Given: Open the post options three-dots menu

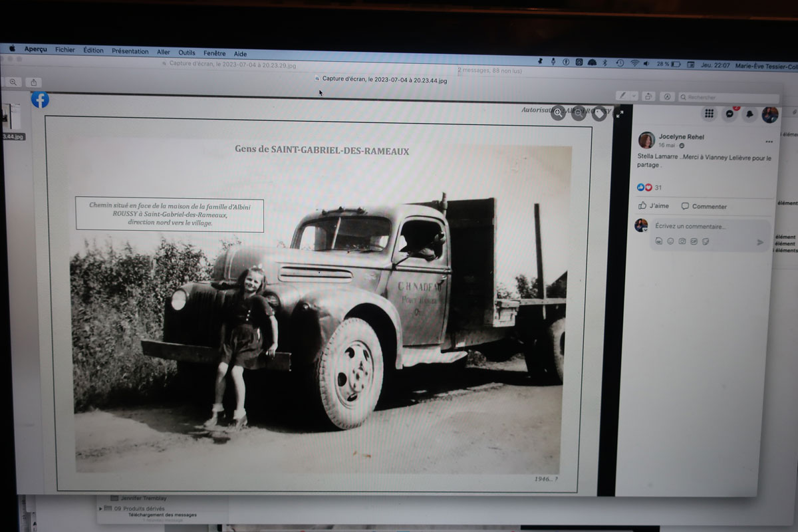Looking at the screenshot, I should (x=769, y=142).
